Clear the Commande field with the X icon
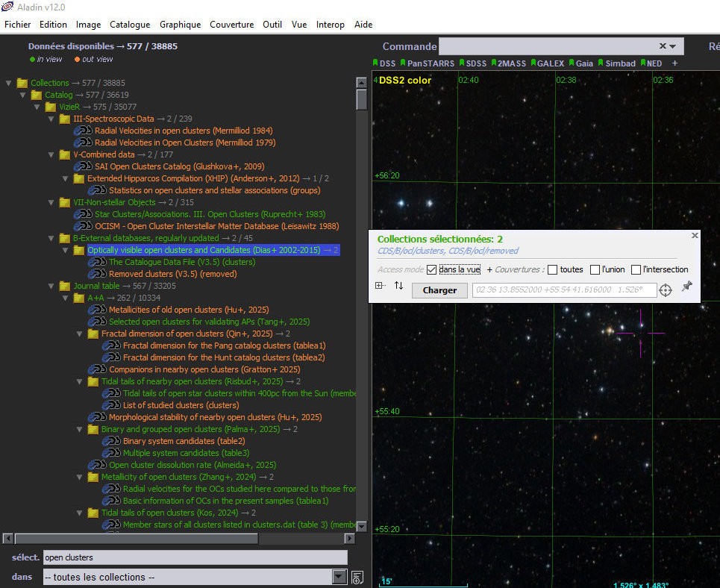Screen dimensions: 720x588 [662, 46]
